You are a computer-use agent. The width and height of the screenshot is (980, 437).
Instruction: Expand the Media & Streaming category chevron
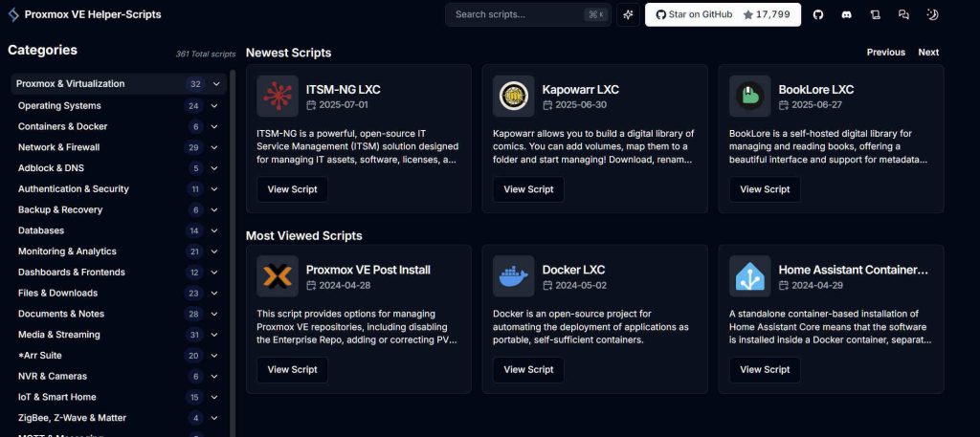pos(214,335)
